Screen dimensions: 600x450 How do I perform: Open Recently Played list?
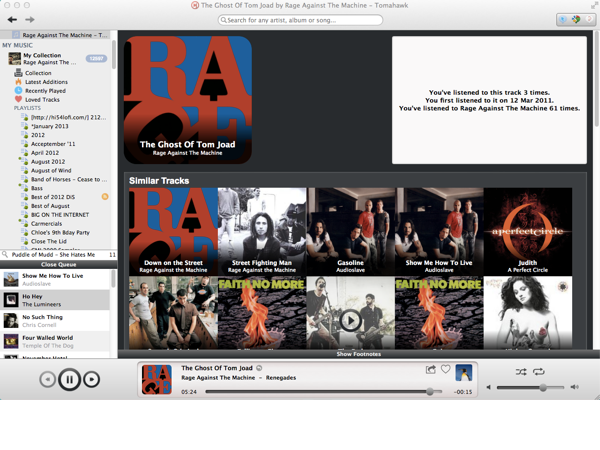pyautogui.click(x=45, y=91)
